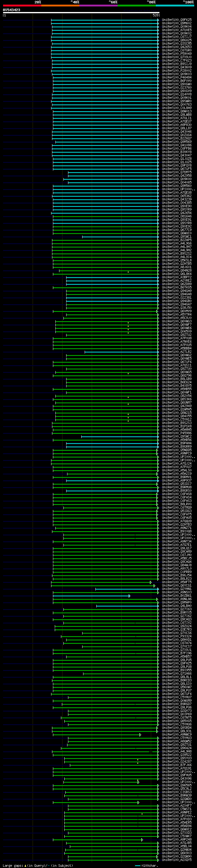Click the 'Large gaps' legend text
This screenshot has width=197, height=868.
tap(13, 866)
